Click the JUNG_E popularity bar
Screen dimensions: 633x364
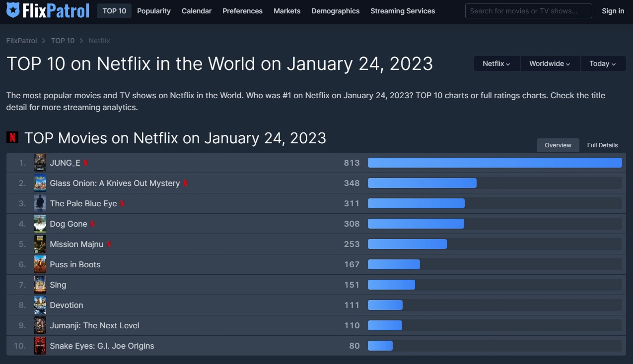click(x=494, y=162)
